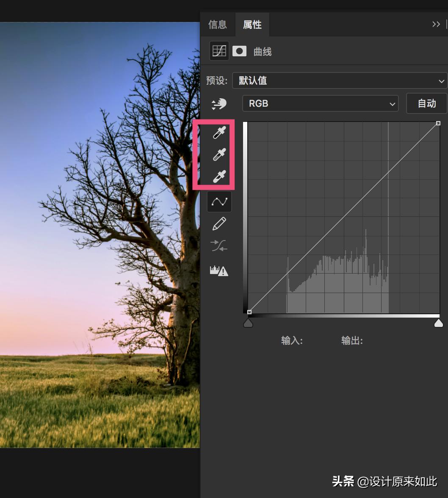The height and width of the screenshot is (498, 448).
Task: Click the white point input slider
Action: (439, 323)
